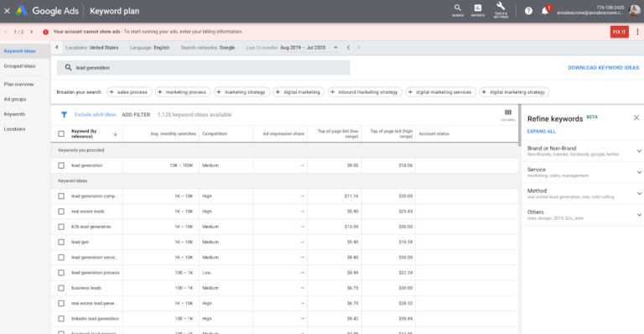Open Keywords in sidebar
Screen dimensions: 644x334
point(14,114)
